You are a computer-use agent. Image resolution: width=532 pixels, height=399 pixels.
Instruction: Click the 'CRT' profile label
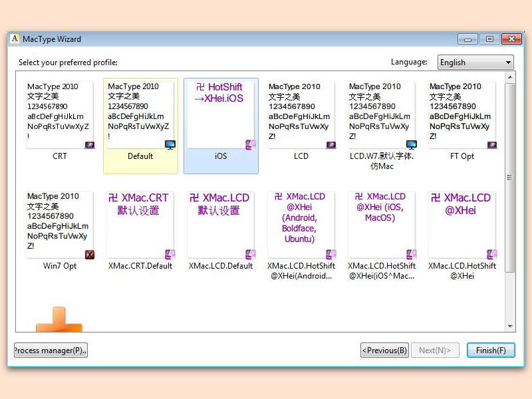[60, 156]
